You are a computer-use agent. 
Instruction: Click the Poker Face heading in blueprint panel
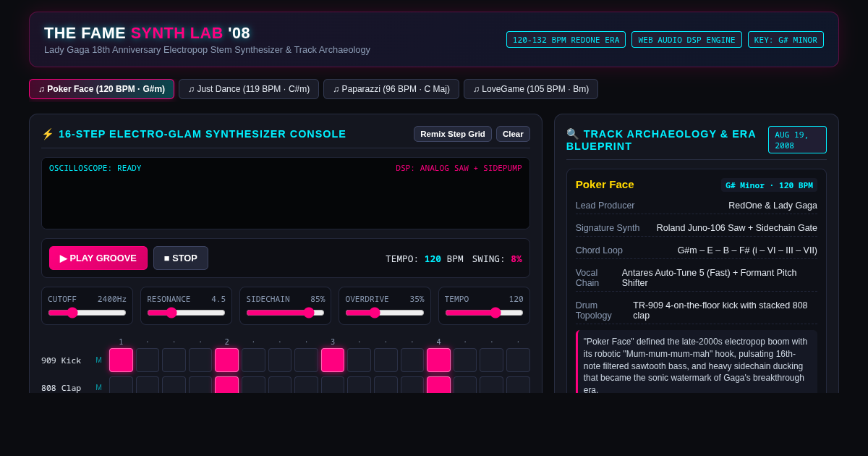point(605,185)
